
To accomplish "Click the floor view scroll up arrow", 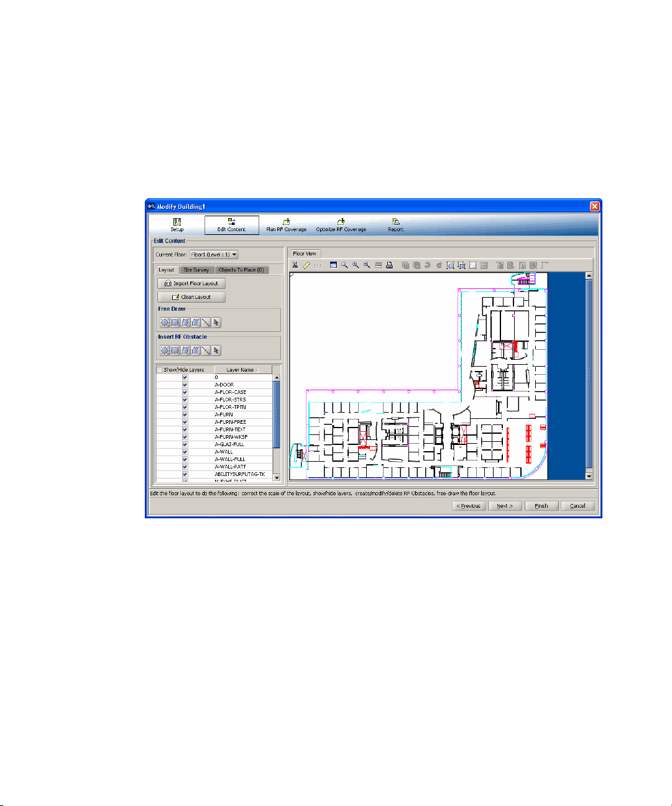I will 589,275.
